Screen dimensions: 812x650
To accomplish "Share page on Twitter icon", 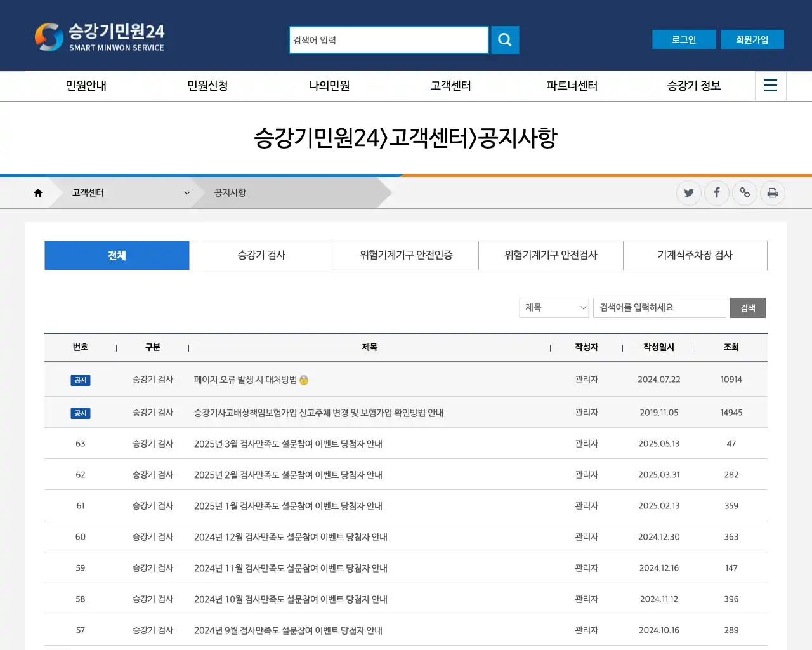I will point(689,193).
